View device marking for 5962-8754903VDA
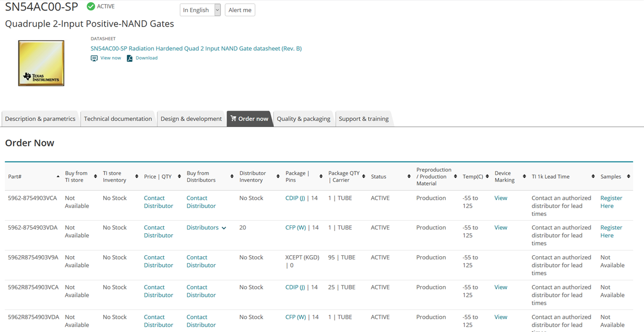 501,228
